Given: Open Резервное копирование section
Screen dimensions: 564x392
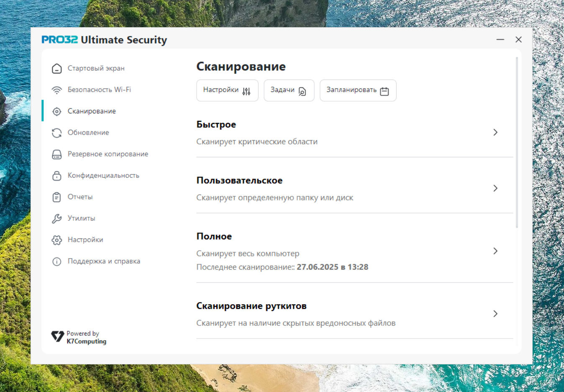Looking at the screenshot, I should coord(108,154).
